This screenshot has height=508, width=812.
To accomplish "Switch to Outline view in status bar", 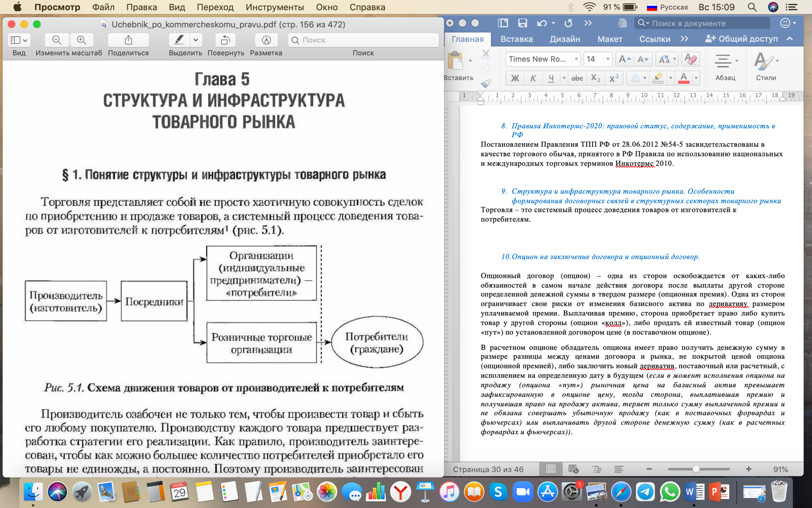I will (596, 469).
